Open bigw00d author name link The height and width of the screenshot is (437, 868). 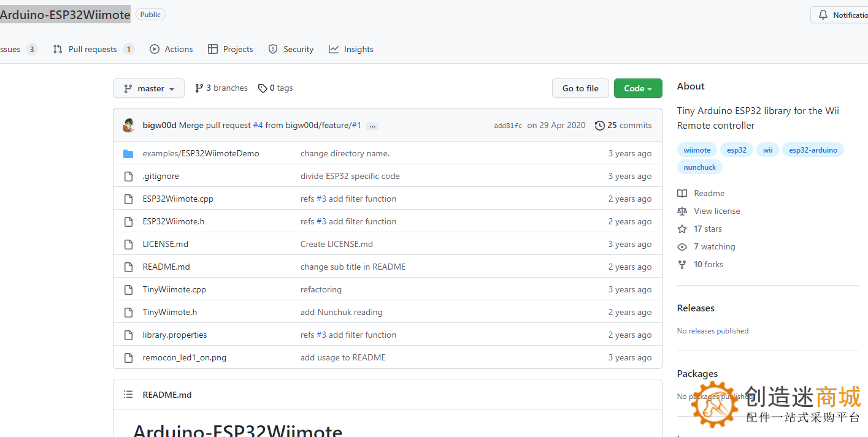(159, 125)
